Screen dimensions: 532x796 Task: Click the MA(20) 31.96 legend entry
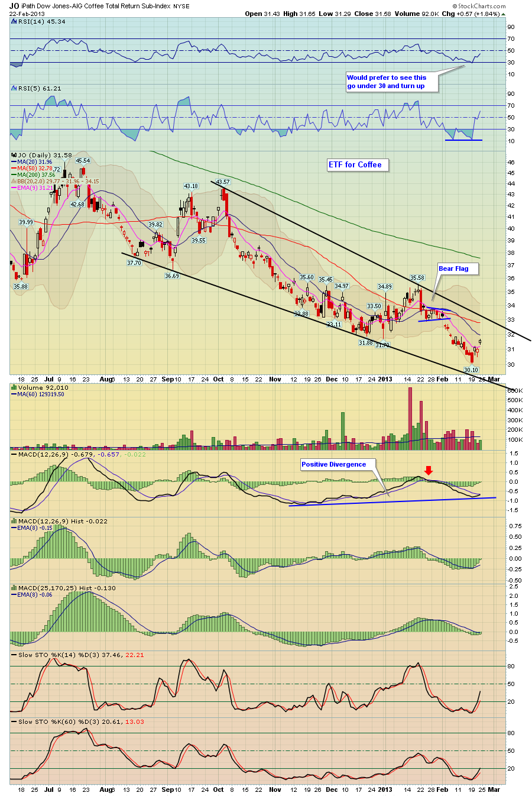pos(34,162)
